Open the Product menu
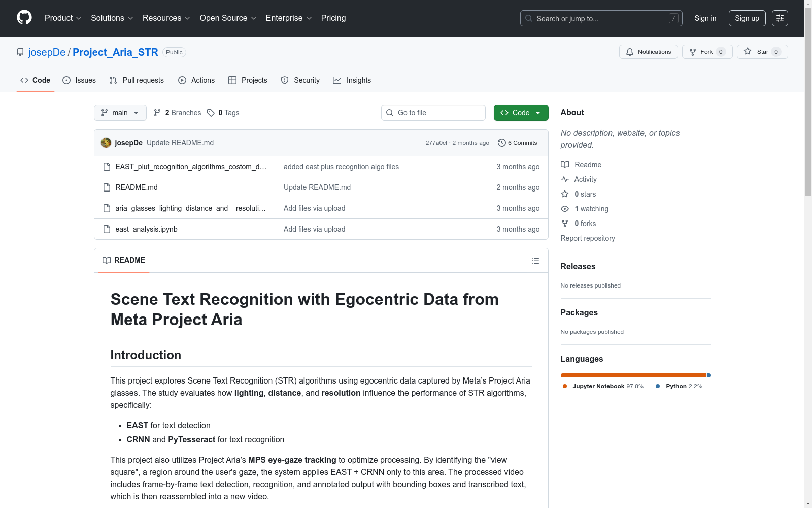 [63, 18]
